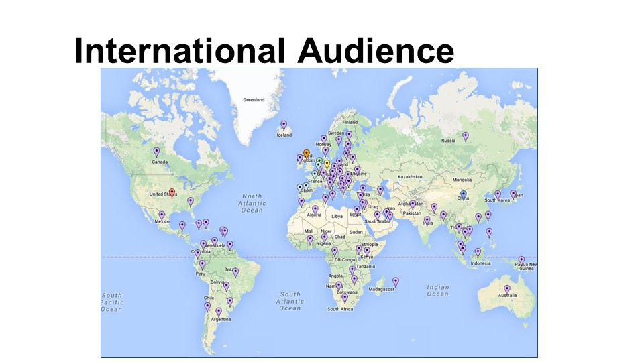Image resolution: width=644 pixels, height=362 pixels.
Task: Click the Ethiopia label
Action: (370, 245)
